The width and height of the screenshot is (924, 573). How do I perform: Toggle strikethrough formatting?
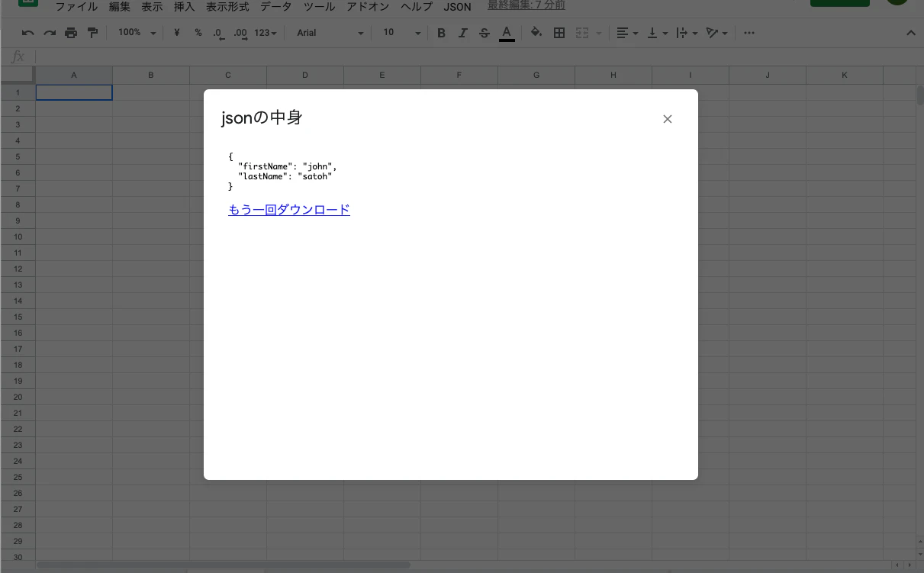pos(485,33)
